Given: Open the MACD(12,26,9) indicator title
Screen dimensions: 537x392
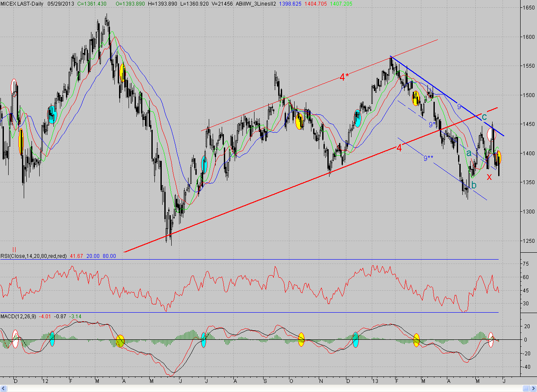Looking at the screenshot, I should tap(19, 317).
